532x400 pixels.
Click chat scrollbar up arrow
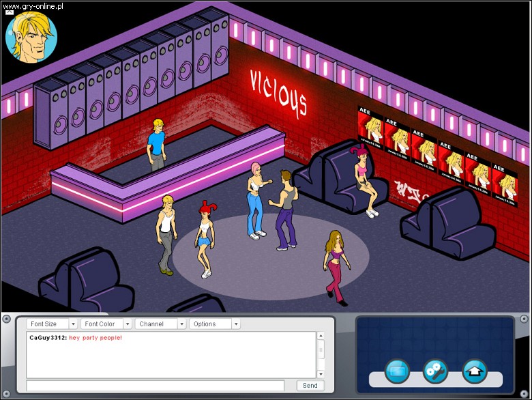[x=321, y=336]
